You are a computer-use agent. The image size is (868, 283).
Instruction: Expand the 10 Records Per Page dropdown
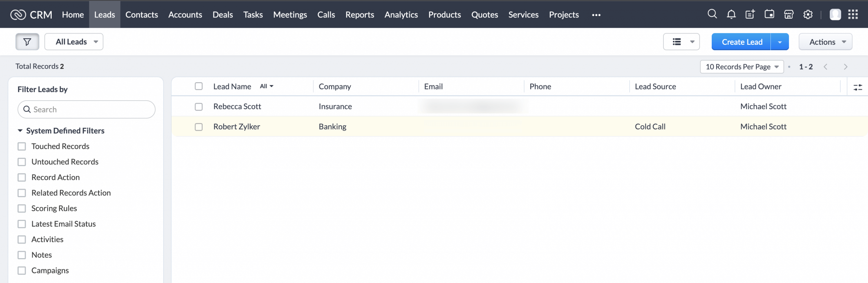(741, 67)
